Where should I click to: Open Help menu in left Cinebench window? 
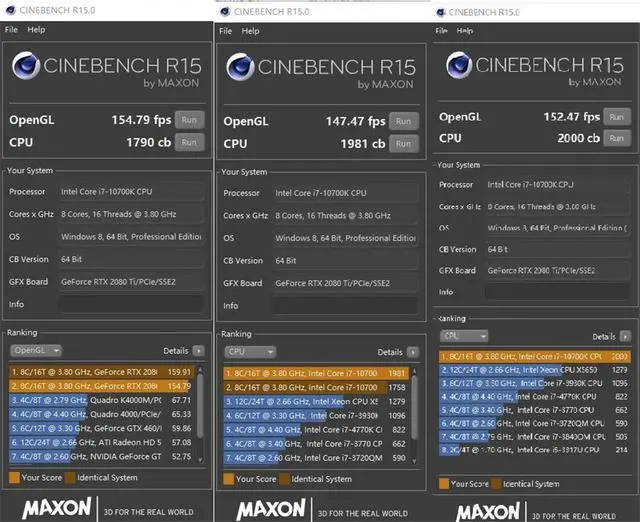click(x=36, y=30)
